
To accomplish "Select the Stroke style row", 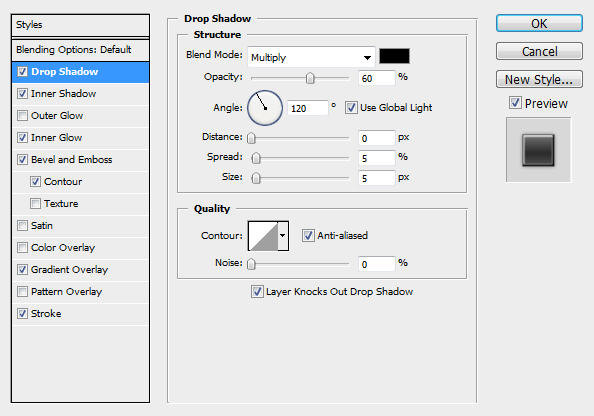I will [80, 313].
